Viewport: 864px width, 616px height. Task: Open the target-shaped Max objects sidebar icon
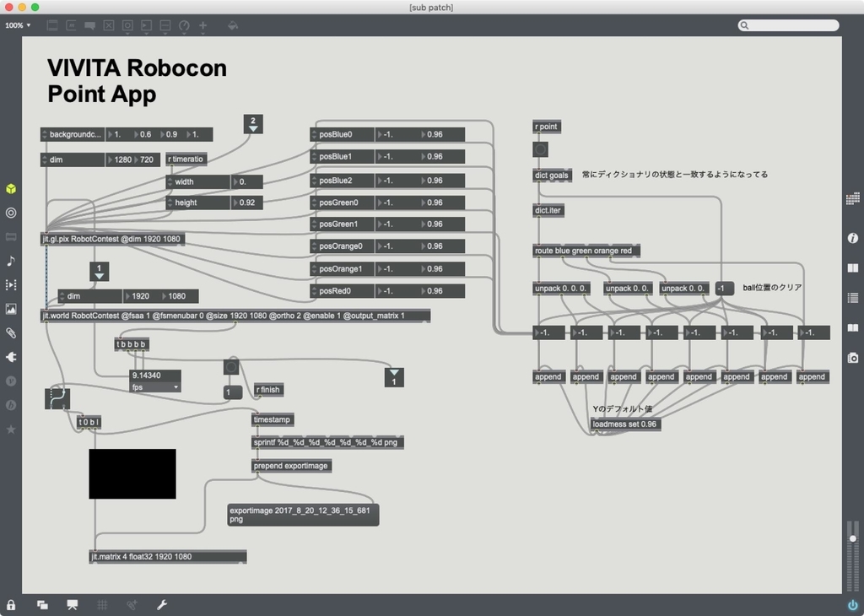point(11,213)
